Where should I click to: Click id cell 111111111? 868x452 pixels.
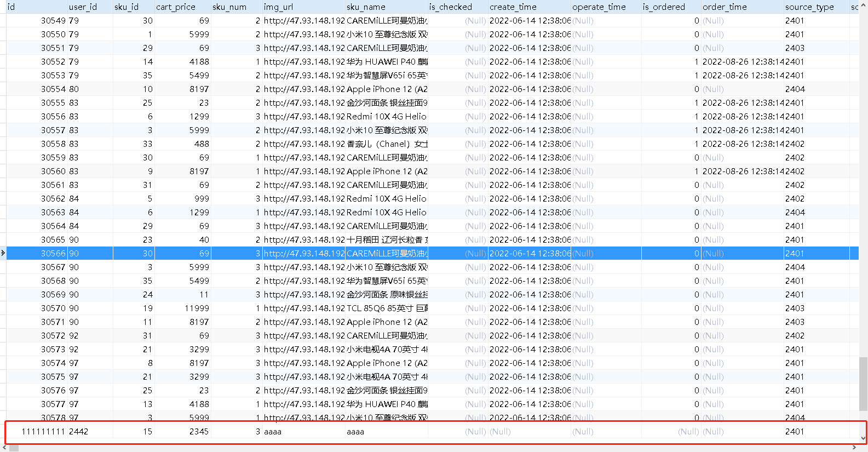click(x=37, y=431)
